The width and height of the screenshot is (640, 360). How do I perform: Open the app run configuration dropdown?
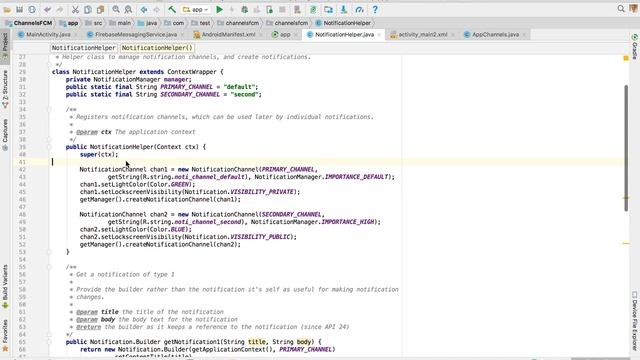(x=196, y=9)
